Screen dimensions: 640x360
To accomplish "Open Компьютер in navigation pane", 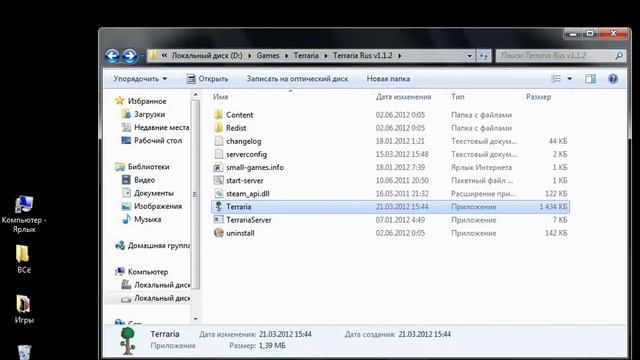I will click(x=148, y=271).
